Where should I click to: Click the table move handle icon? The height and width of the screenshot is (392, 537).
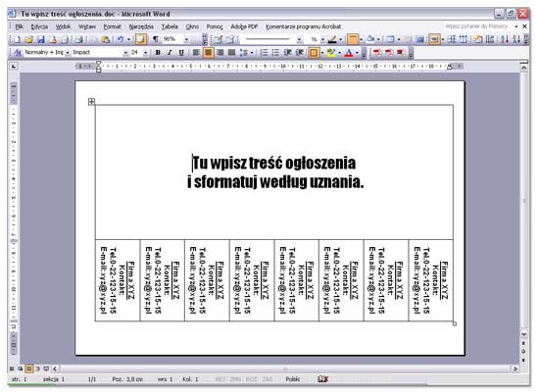pos(91,102)
